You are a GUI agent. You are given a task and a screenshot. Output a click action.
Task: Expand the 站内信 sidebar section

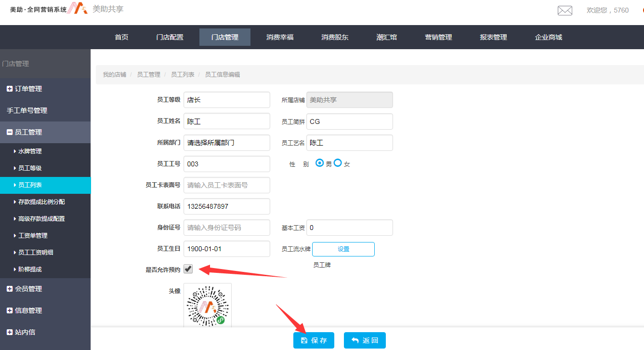tap(45, 332)
